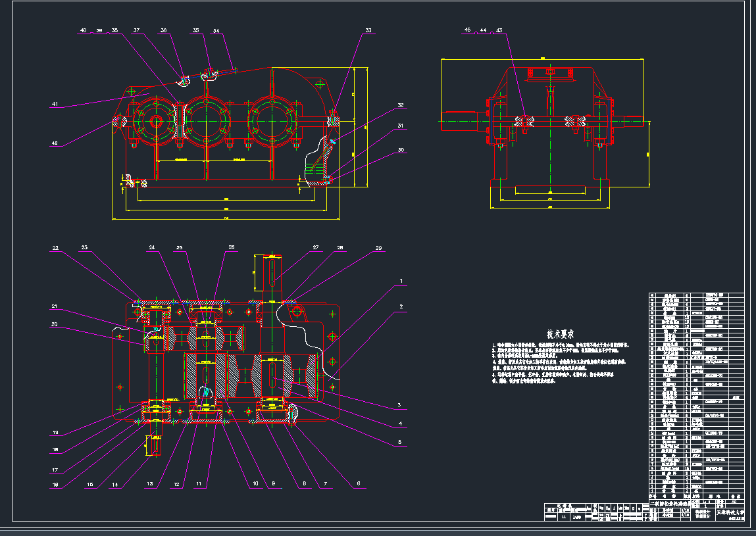Screen dimensions: 756x536
Task: Click the 序号 header row of the BOM table
Action: [x=653, y=497]
